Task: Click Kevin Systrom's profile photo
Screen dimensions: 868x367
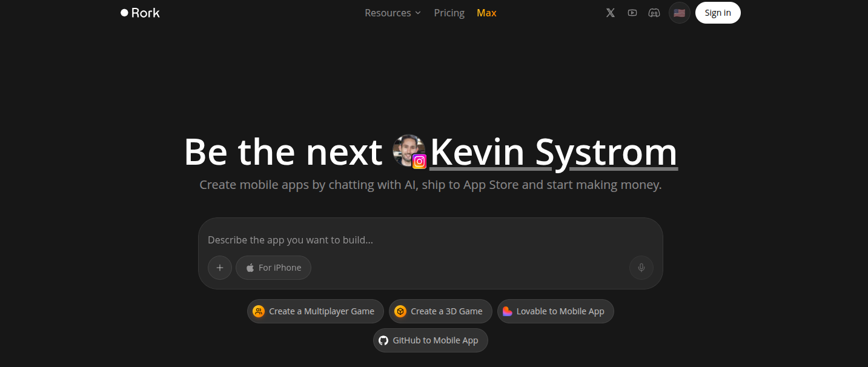Action: [x=407, y=150]
